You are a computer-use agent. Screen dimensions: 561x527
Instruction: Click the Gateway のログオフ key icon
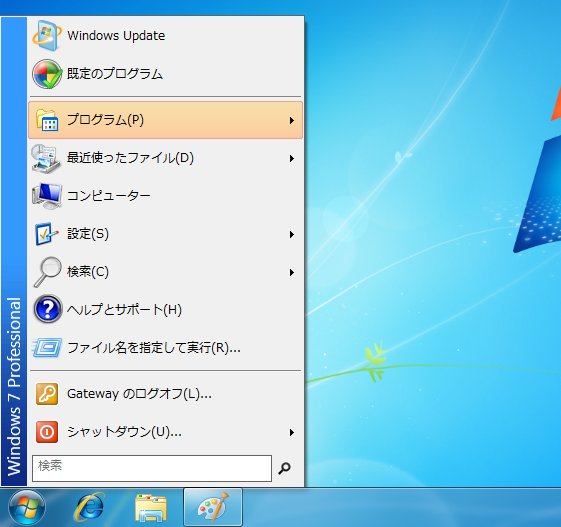coord(47,394)
